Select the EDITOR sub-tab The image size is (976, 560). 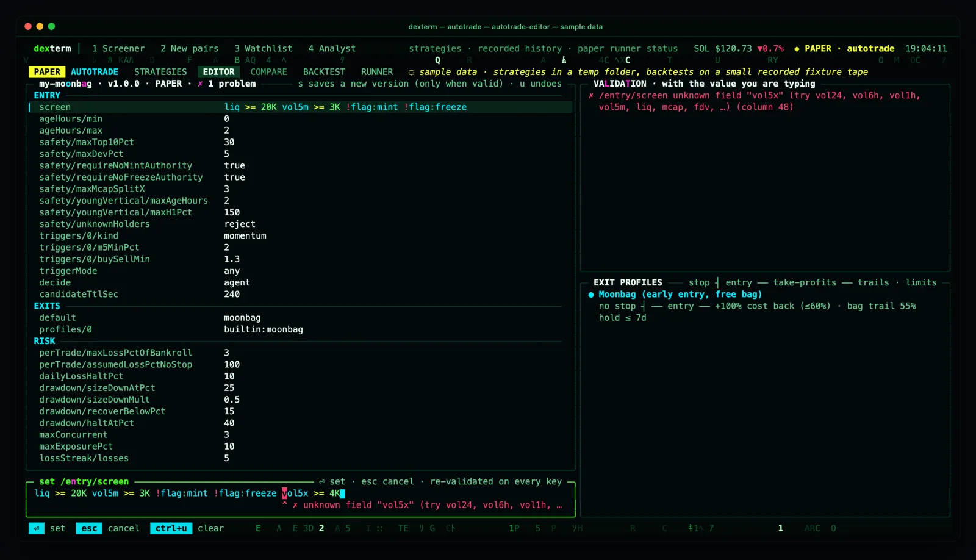218,72
